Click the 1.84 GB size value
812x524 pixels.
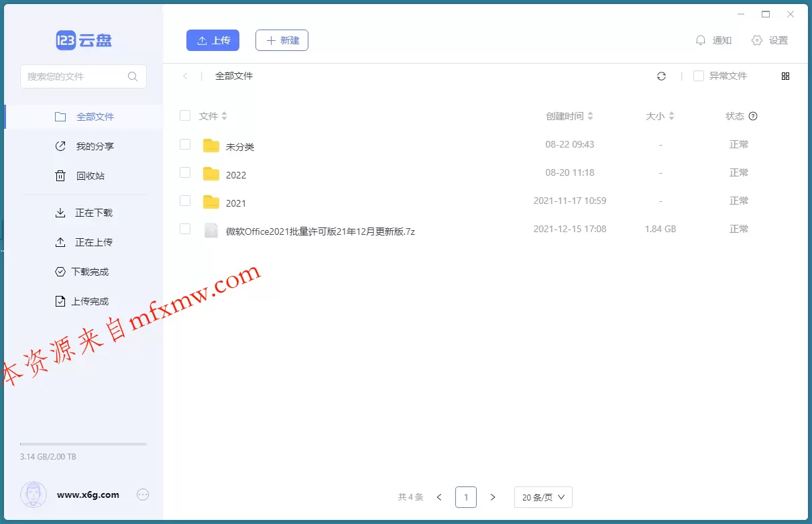point(660,229)
